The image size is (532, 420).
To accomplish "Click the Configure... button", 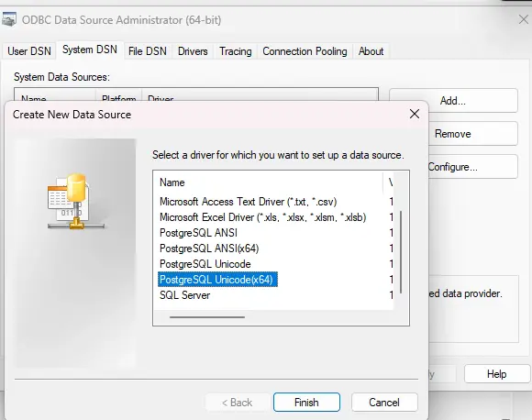I will point(473,167).
